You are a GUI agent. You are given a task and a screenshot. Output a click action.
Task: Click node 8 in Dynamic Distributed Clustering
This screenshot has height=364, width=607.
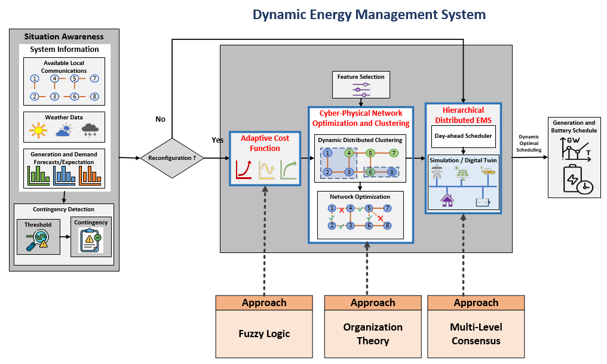click(392, 172)
